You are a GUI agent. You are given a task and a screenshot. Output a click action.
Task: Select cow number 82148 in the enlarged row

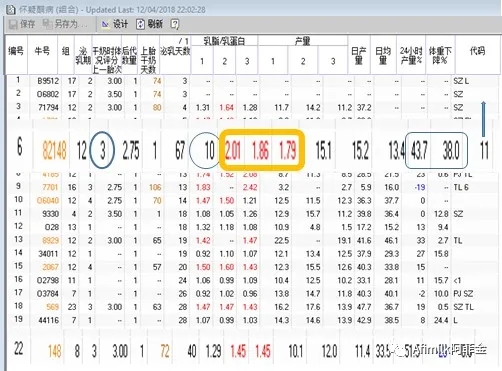click(x=54, y=150)
